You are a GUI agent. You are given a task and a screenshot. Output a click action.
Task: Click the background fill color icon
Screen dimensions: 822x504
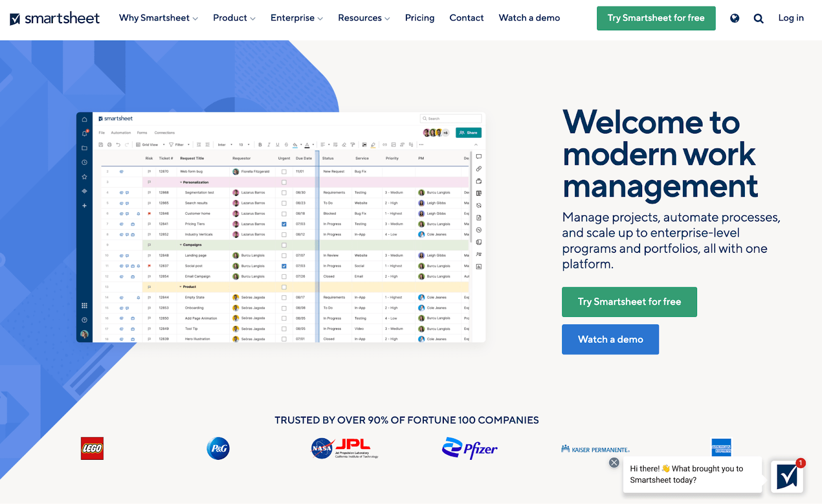pyautogui.click(x=295, y=145)
